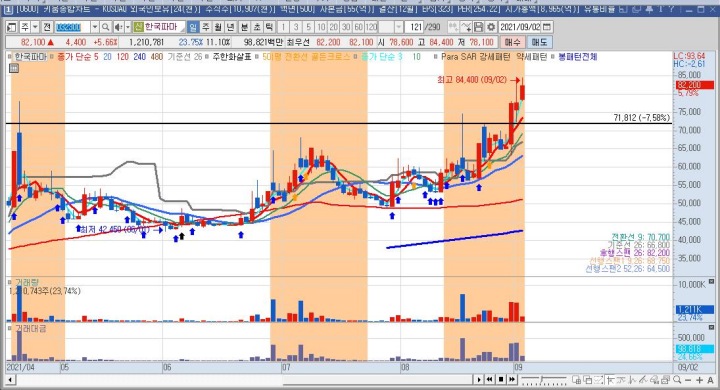Click the 매수 buy button
Viewport: 720px width, 390px height.
(x=512, y=42)
